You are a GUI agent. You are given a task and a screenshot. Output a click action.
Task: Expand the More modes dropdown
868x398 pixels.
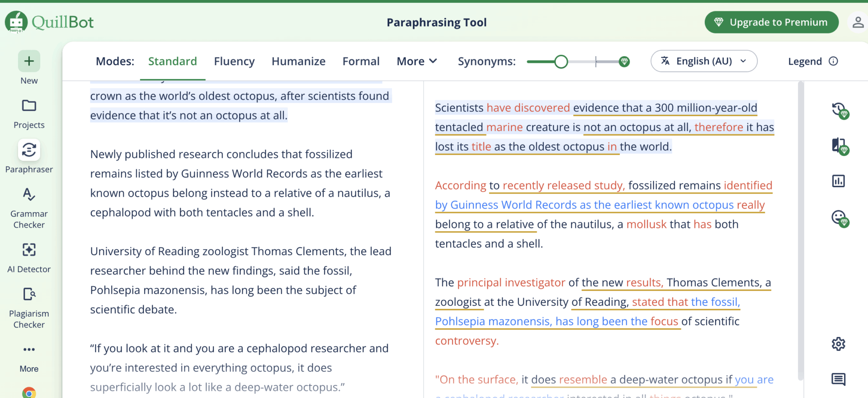(416, 62)
